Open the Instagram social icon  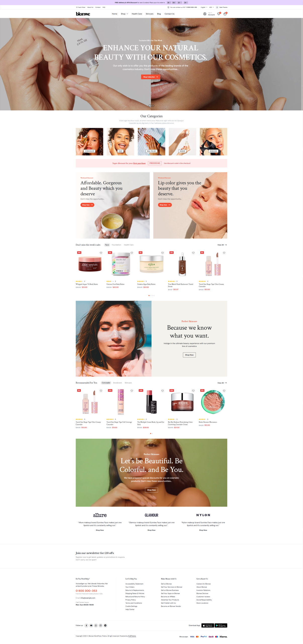tap(100, 625)
